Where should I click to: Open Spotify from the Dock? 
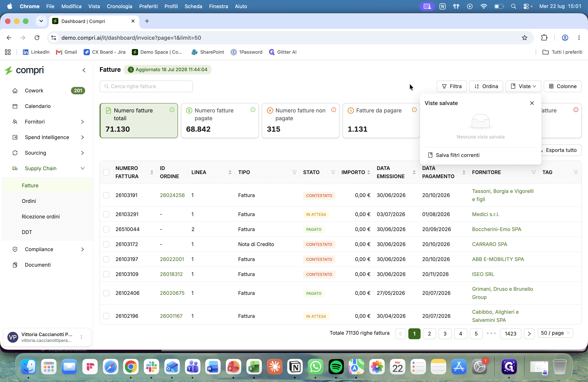pos(336,367)
